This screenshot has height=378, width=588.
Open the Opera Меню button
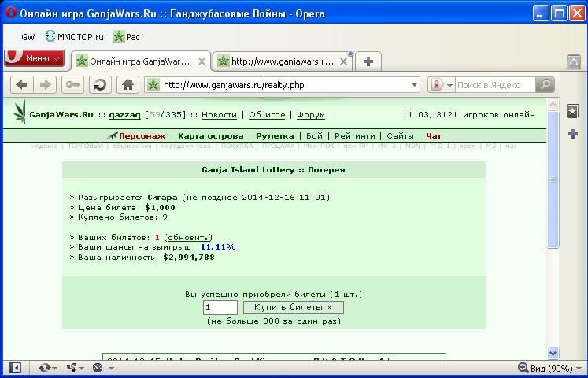34,58
